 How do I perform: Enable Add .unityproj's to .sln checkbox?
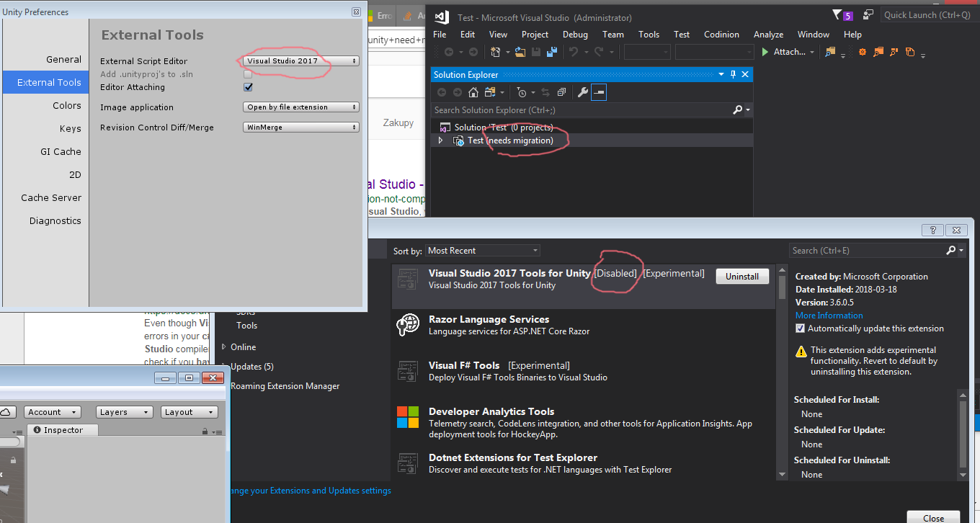248,74
